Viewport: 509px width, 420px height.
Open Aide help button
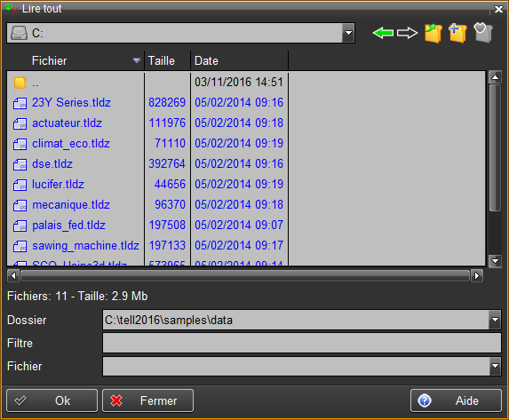456,400
